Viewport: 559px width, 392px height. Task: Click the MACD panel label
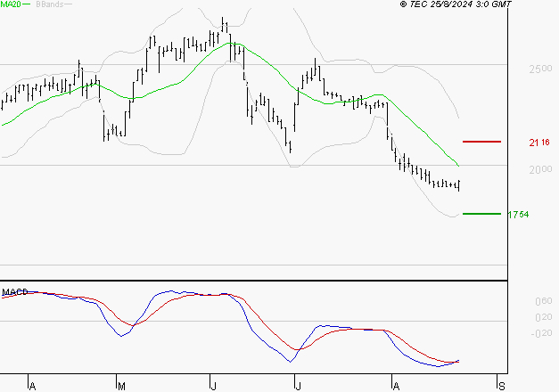pos(15,292)
